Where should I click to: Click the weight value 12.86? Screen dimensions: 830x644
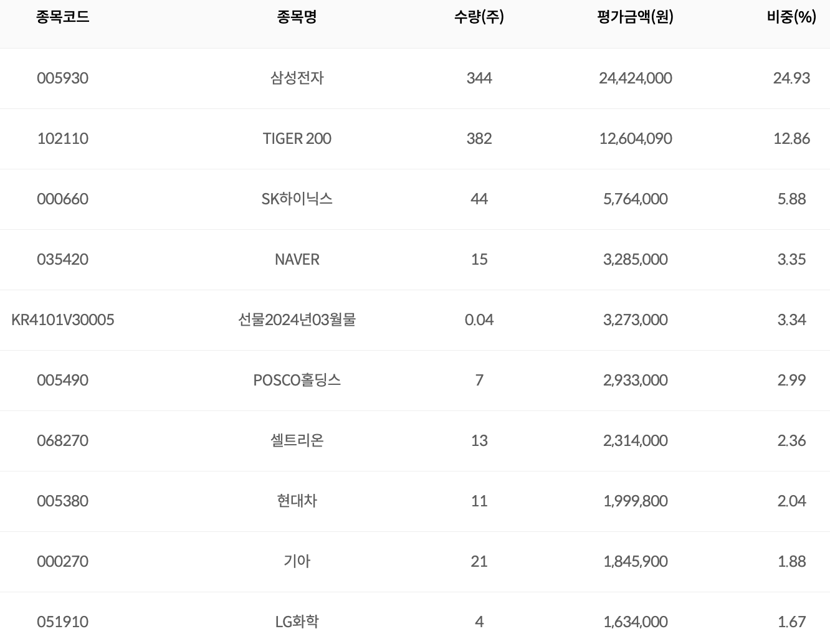coord(791,138)
